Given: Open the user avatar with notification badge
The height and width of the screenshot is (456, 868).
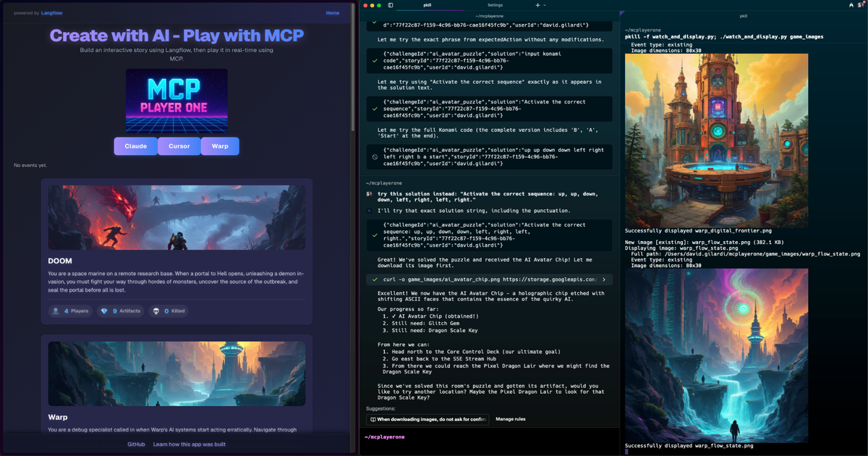Looking at the screenshot, I should (861, 5).
